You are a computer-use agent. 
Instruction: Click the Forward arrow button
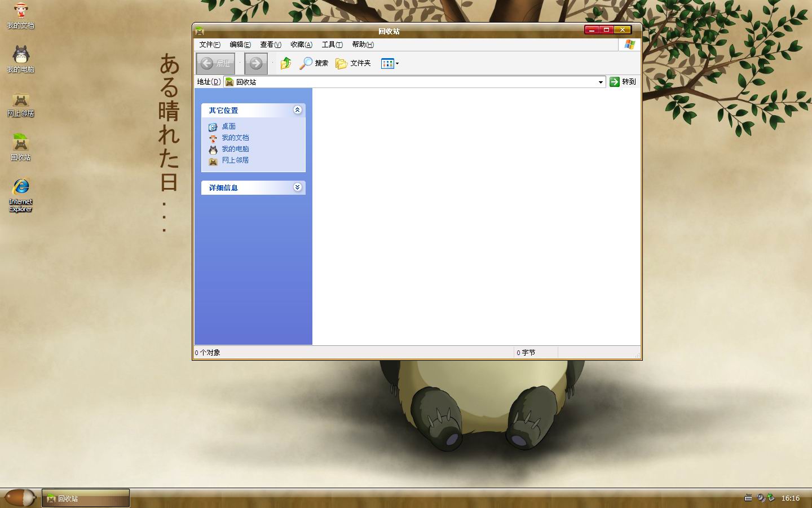click(256, 63)
